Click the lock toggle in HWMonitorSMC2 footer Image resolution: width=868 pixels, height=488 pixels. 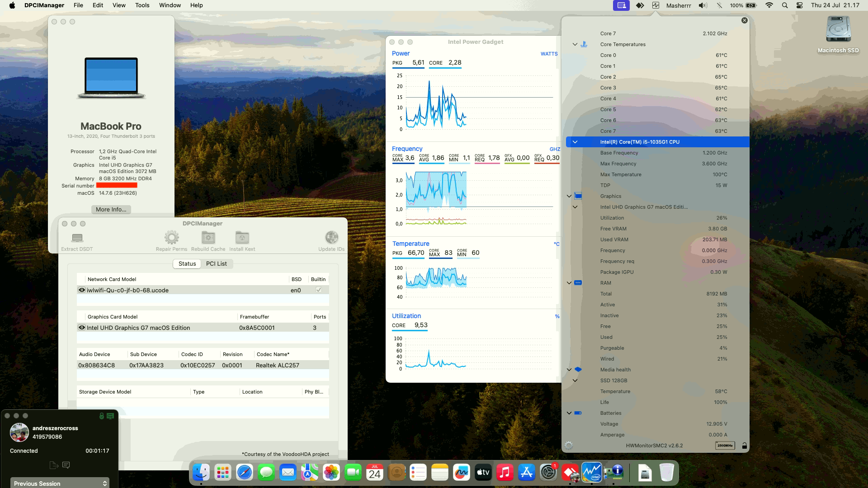[x=744, y=445]
